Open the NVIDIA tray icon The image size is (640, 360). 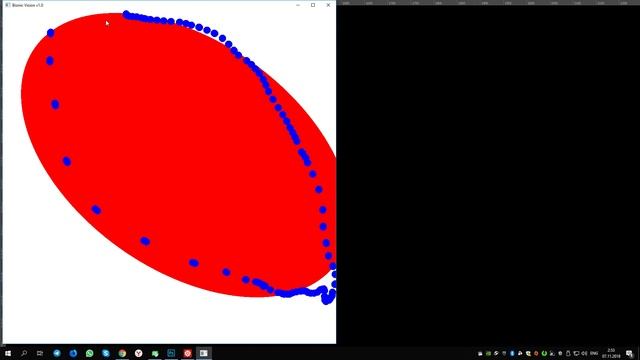(x=488, y=353)
